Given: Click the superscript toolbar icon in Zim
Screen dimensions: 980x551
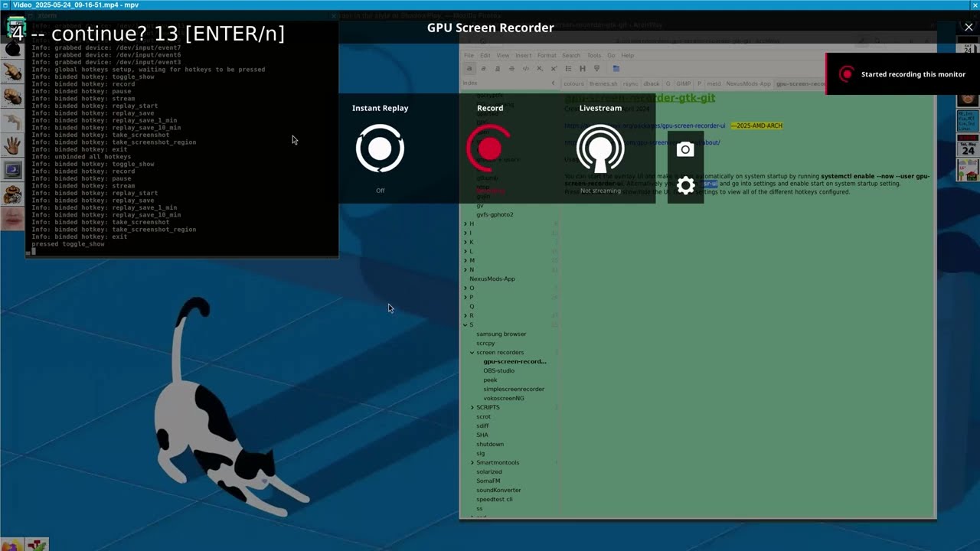Looking at the screenshot, I should click(x=554, y=68).
